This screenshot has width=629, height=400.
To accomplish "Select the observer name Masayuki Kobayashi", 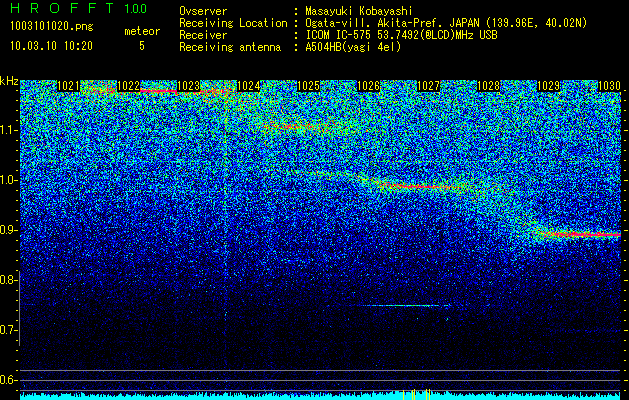I will (359, 11).
